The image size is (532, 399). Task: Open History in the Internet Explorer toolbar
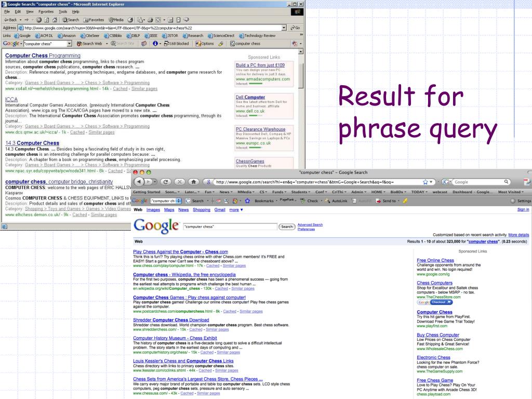[x=130, y=20]
